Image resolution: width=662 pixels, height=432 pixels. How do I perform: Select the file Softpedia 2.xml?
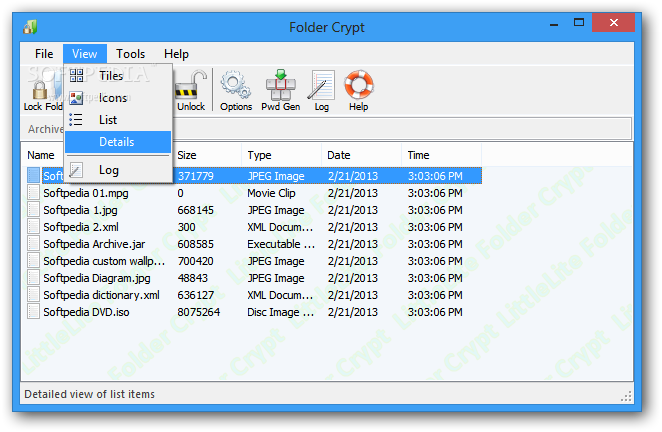tap(81, 227)
